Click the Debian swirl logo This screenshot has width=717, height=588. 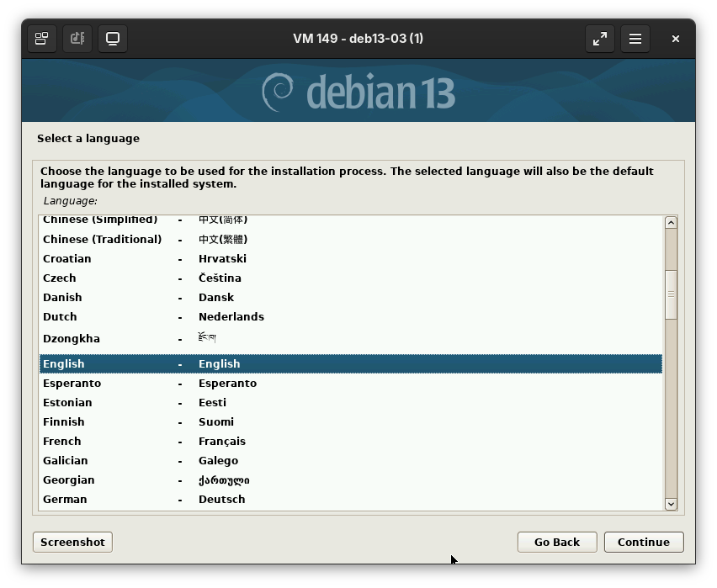(278, 92)
